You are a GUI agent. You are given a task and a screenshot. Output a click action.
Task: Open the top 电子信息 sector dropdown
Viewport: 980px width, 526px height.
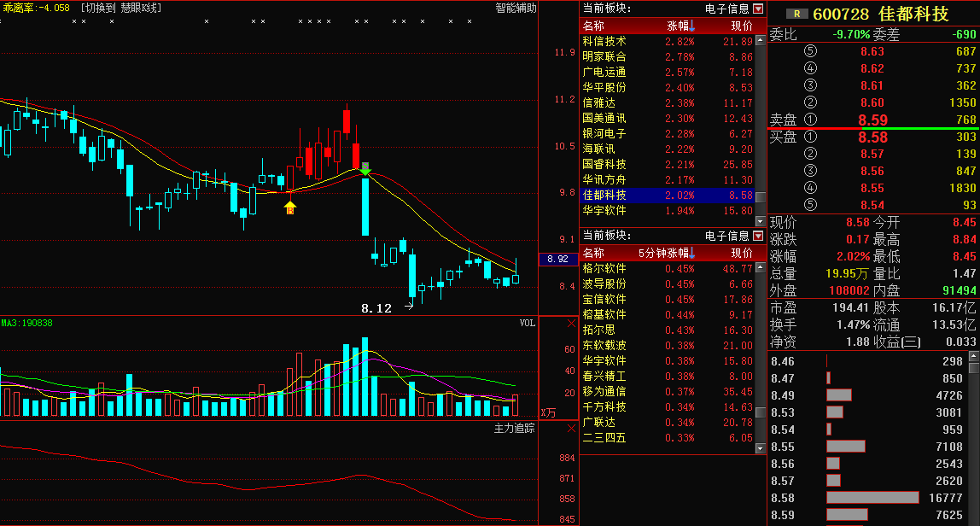pyautogui.click(x=758, y=9)
